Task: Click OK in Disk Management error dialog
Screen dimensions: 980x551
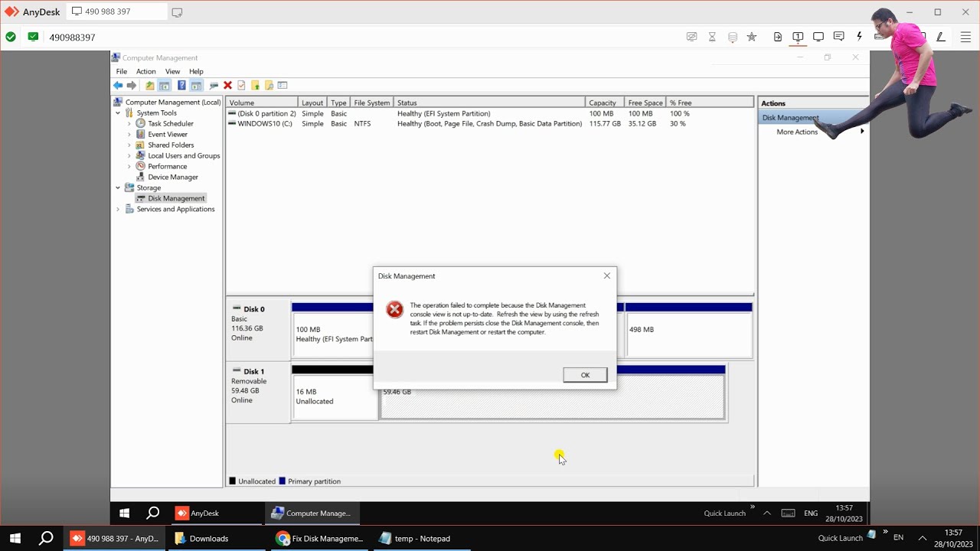Action: (585, 375)
